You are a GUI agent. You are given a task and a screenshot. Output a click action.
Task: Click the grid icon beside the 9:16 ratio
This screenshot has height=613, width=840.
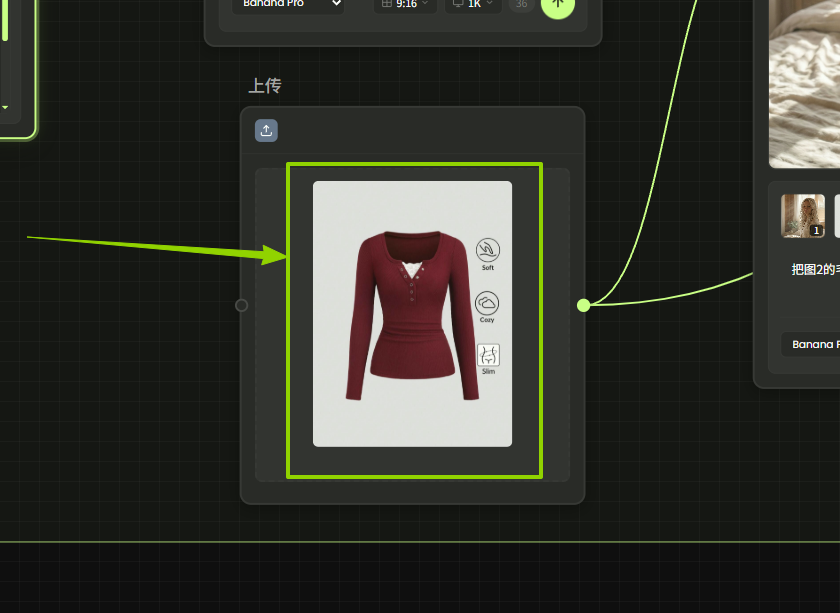(387, 4)
